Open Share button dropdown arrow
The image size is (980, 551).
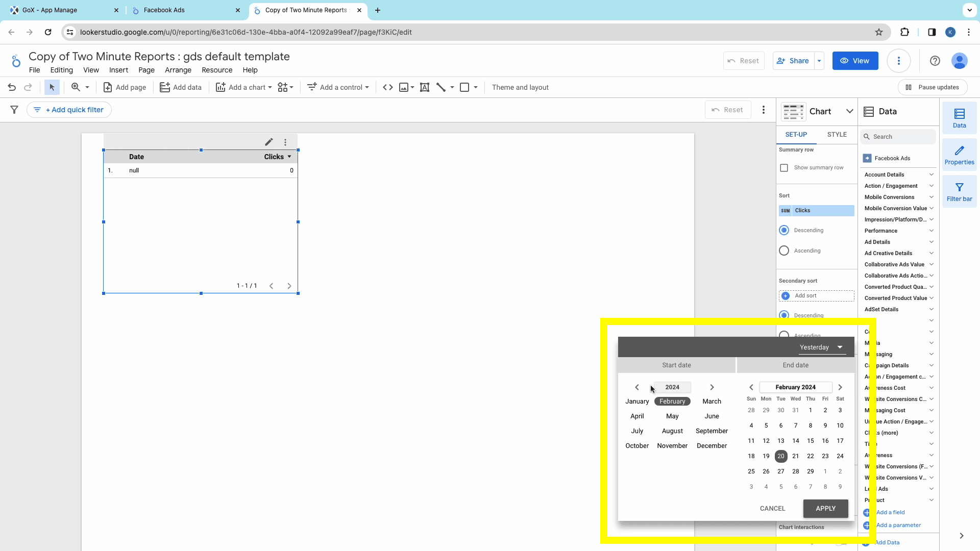click(x=819, y=61)
